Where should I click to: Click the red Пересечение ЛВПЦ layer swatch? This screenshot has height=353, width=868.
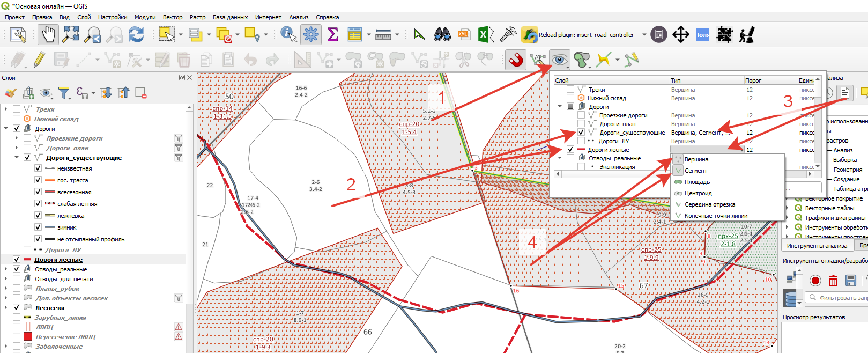coord(28,337)
